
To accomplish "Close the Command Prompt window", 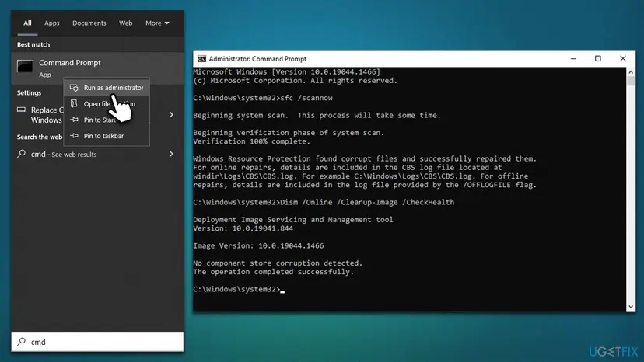I will [623, 59].
